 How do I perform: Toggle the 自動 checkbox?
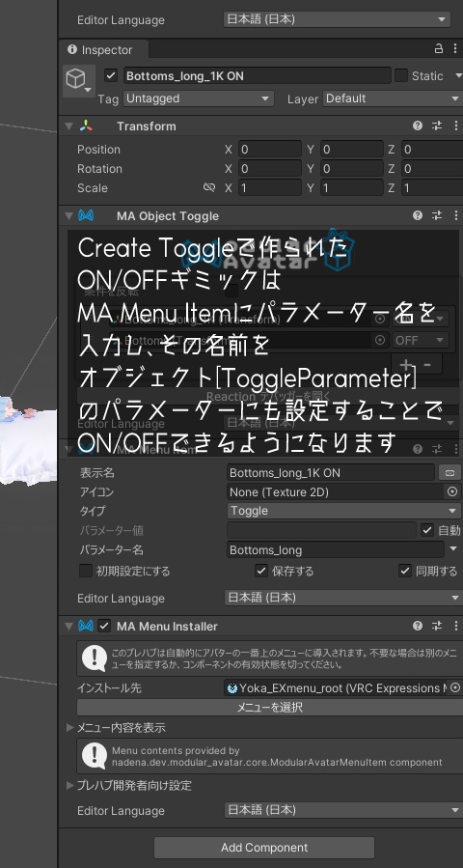tap(426, 530)
